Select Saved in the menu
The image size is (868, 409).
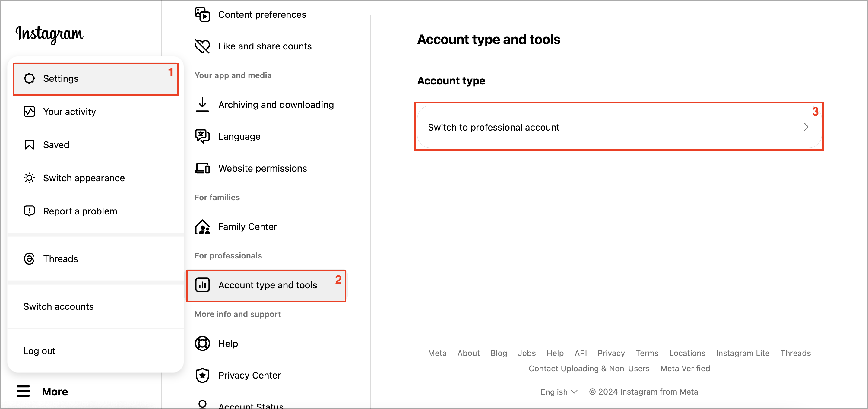coord(96,145)
